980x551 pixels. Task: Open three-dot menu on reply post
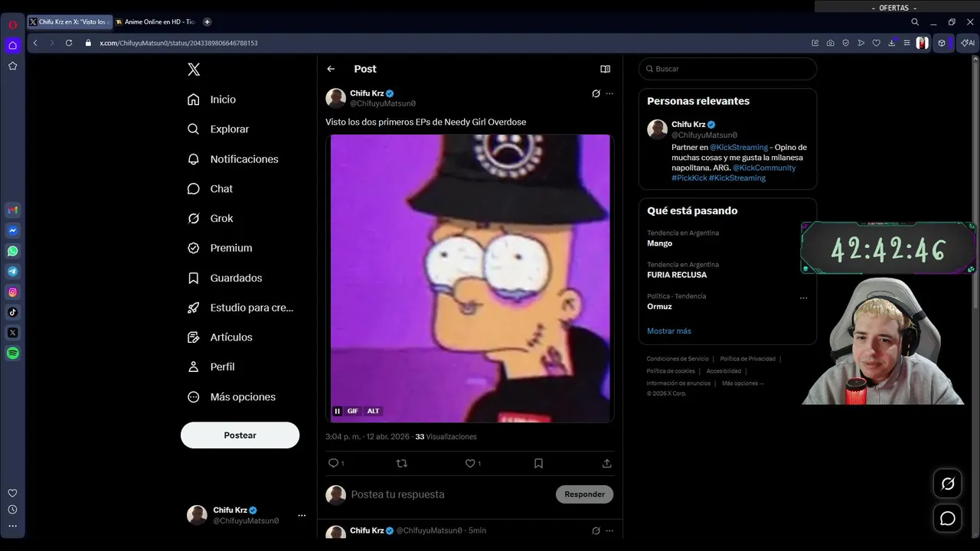pyautogui.click(x=609, y=530)
